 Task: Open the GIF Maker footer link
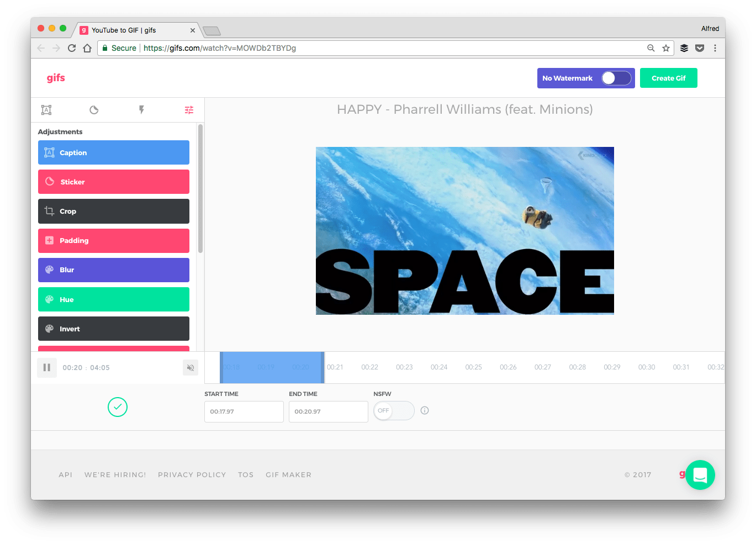[289, 474]
